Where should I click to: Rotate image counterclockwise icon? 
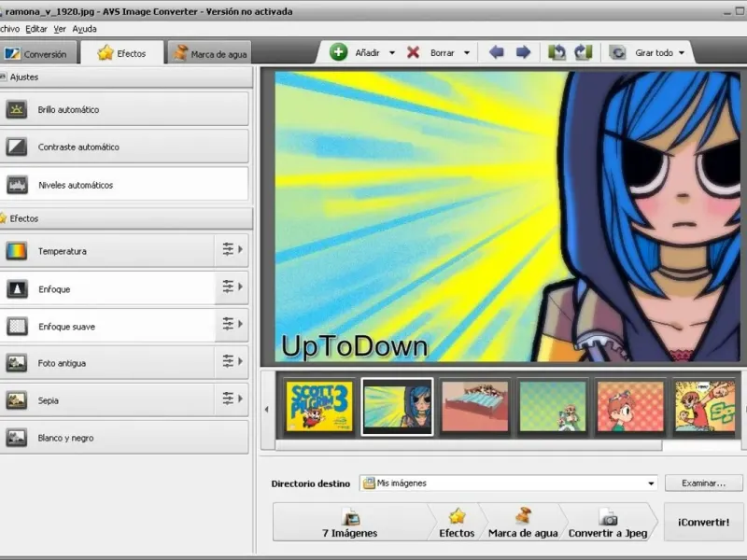click(557, 52)
